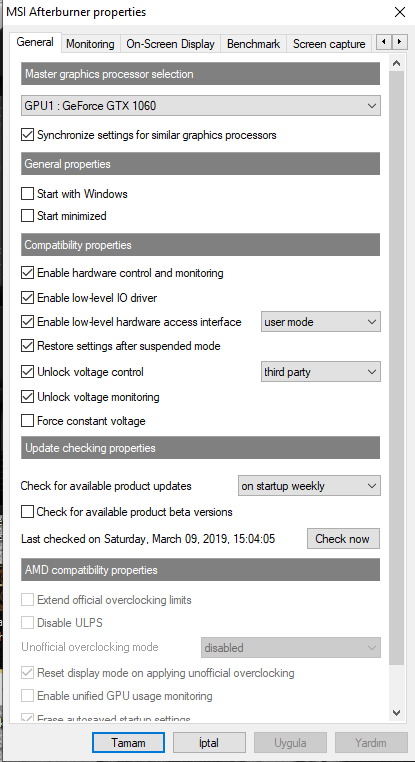Confirm with the Tamam button
Image resolution: width=415 pixels, height=762 pixels.
(x=128, y=743)
